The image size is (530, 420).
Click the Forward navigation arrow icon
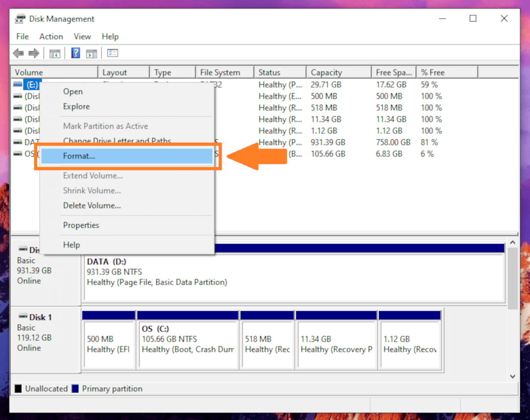(x=33, y=52)
